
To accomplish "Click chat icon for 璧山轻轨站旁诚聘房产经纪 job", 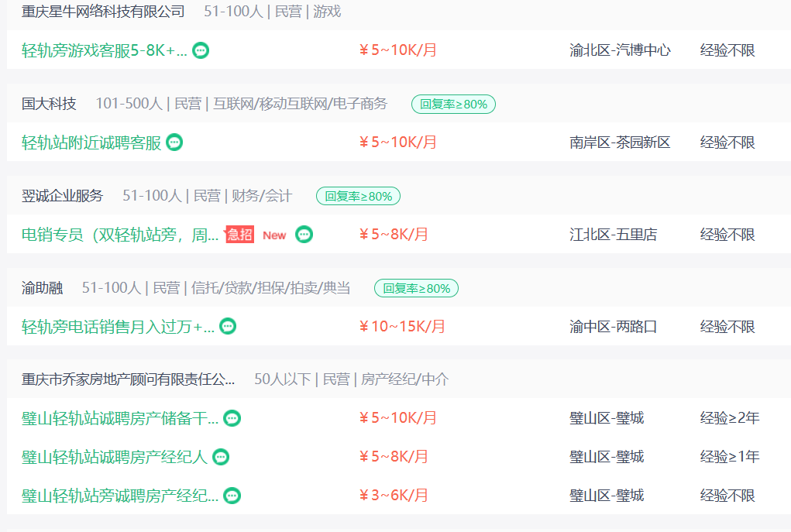I will pyautogui.click(x=232, y=496).
